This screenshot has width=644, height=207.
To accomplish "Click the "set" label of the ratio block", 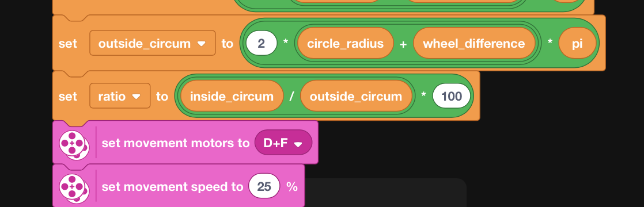I will (x=68, y=97).
